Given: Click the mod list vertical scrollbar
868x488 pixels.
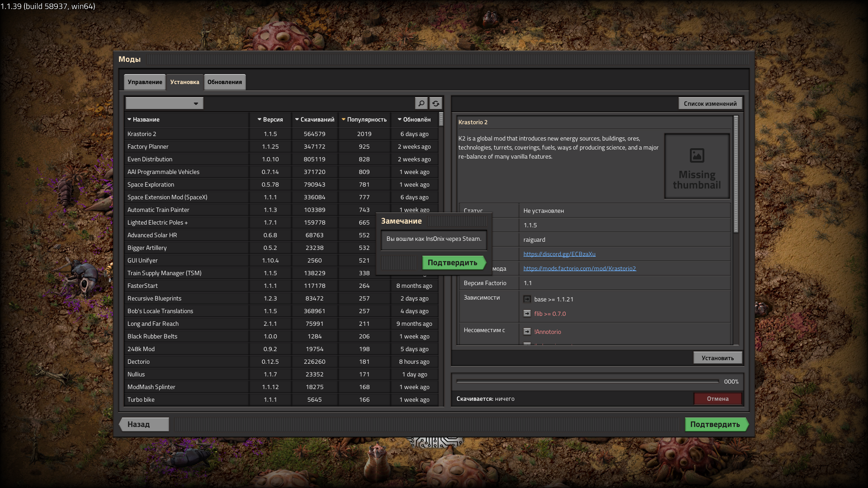Looking at the screenshot, I should point(441,119).
